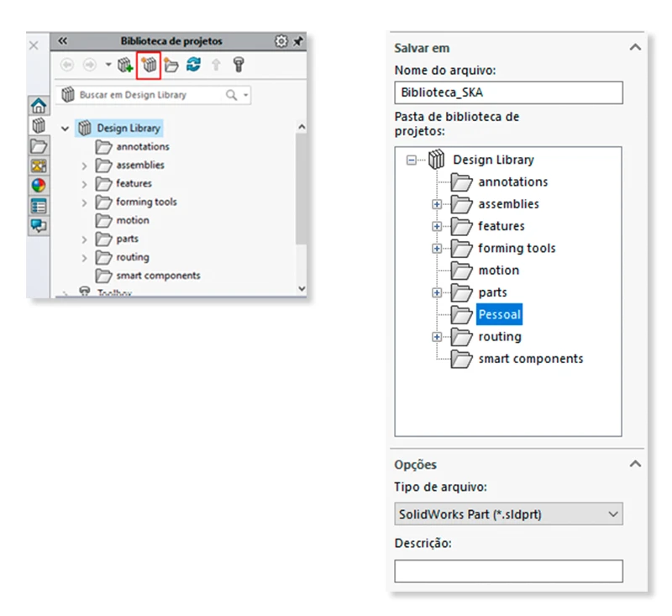Expand parts folder in left library tree

click(x=85, y=240)
